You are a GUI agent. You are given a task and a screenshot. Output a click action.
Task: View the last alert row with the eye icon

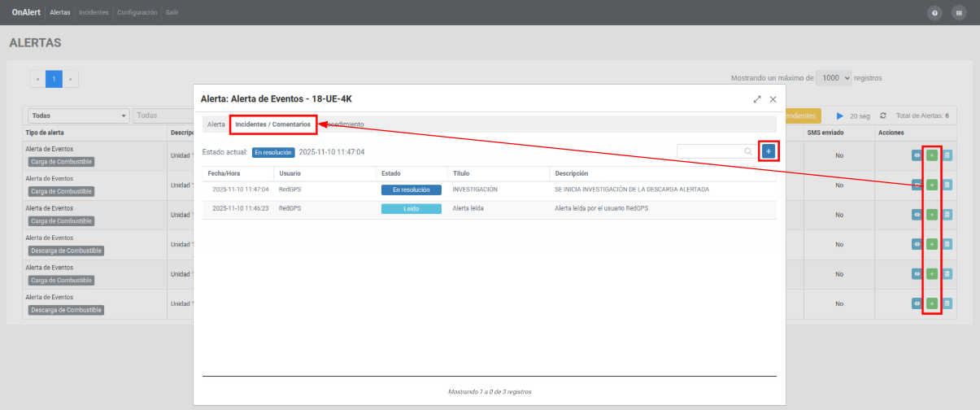pos(917,303)
